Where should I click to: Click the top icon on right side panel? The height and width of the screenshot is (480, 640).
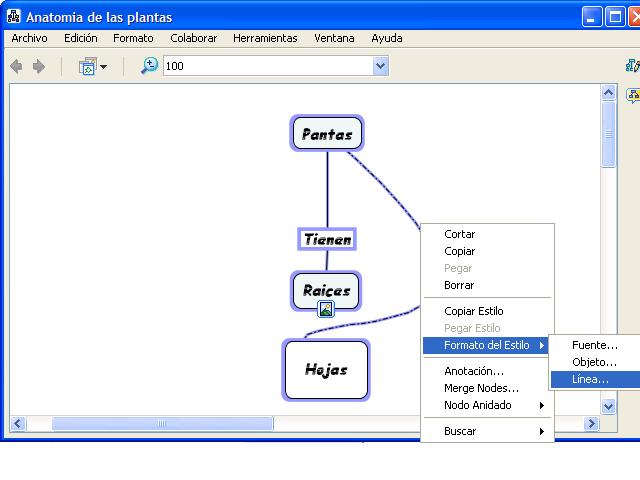click(x=632, y=66)
